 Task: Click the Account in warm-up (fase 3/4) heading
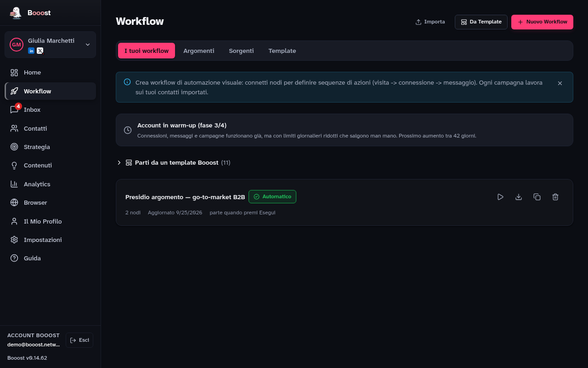pos(182,126)
